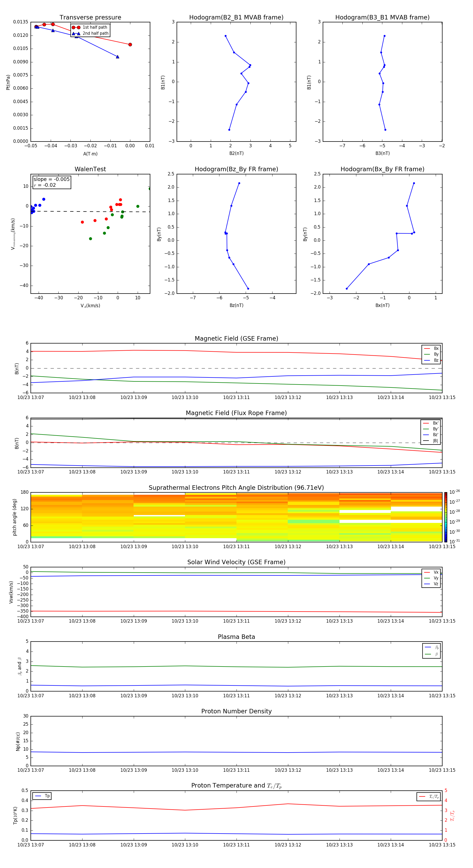The width and height of the screenshot is (473, 868).
Task: Click the 'Np(#/cc)' axis label
Action: tap(18, 741)
